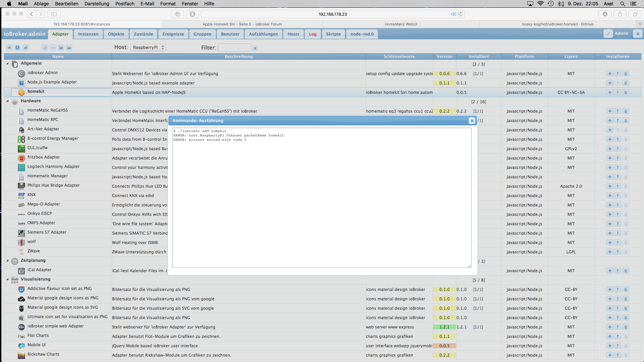Open the Darstellung menu
Viewport: 644px width, 362px height.
[97, 4]
